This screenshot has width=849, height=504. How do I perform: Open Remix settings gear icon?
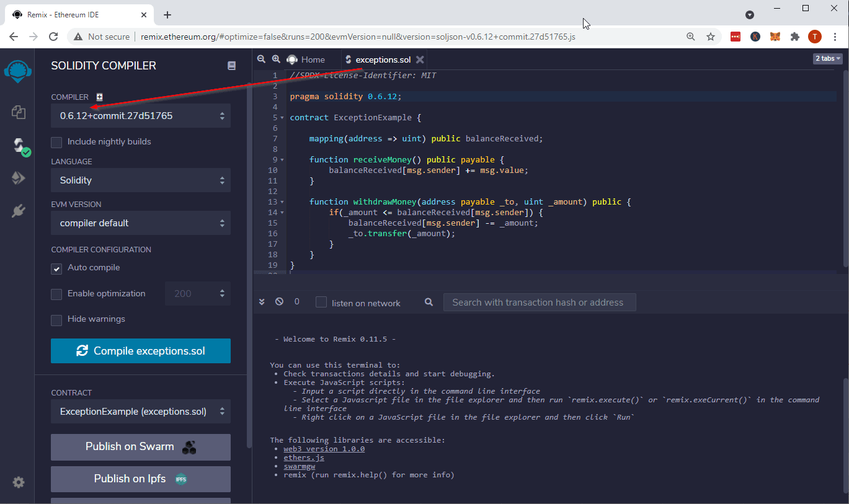18,482
